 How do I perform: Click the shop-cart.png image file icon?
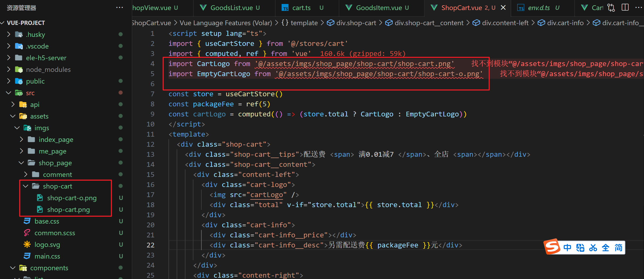pyautogui.click(x=40, y=210)
